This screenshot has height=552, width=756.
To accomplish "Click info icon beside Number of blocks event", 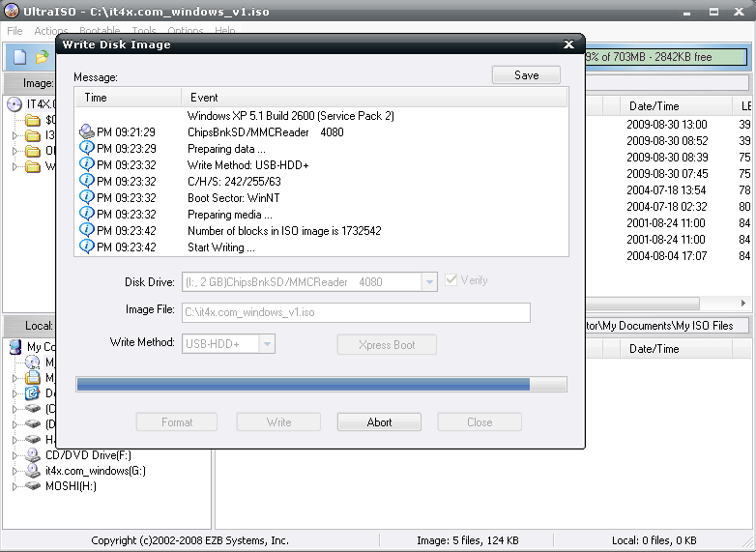I will [87, 230].
